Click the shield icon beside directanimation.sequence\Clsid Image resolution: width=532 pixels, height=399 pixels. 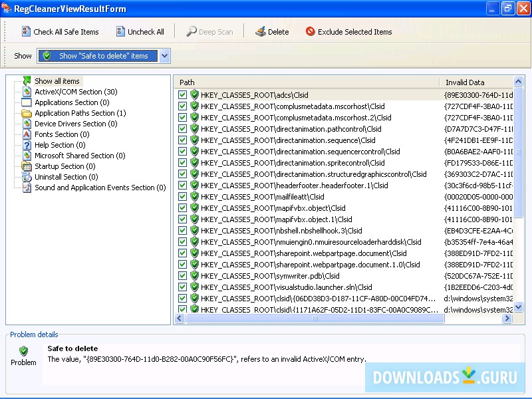(x=194, y=140)
